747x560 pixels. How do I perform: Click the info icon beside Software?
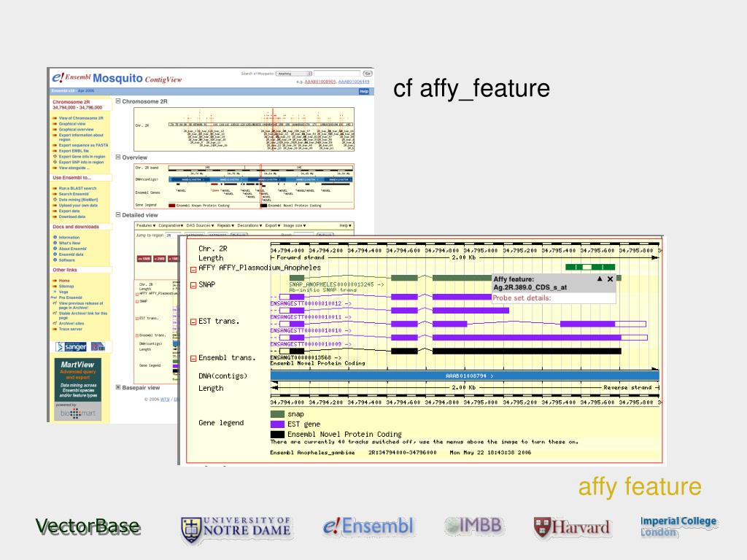tap(55, 260)
